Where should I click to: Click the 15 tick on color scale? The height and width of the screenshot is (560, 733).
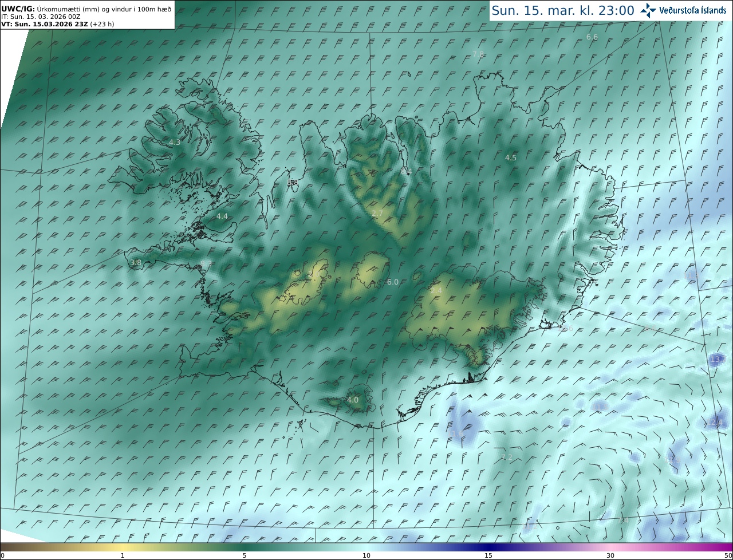click(x=488, y=555)
